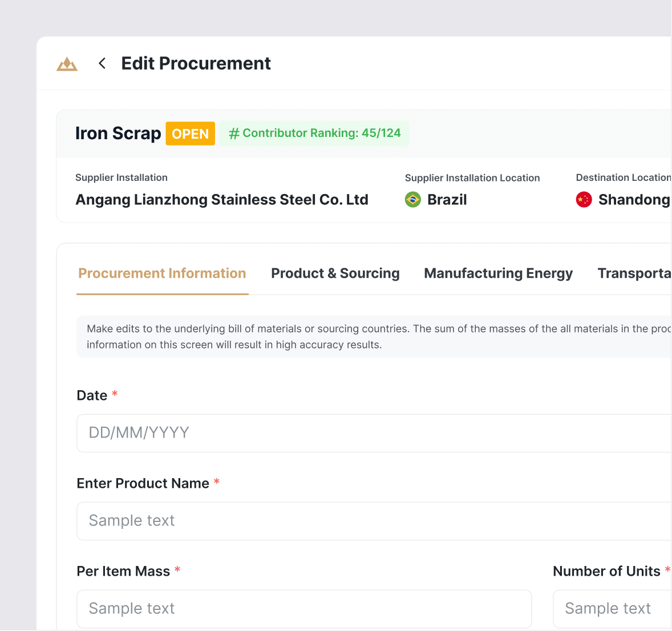The width and height of the screenshot is (672, 631).
Task: Focus the Date DD/MM/YYYY field
Action: 374,433
